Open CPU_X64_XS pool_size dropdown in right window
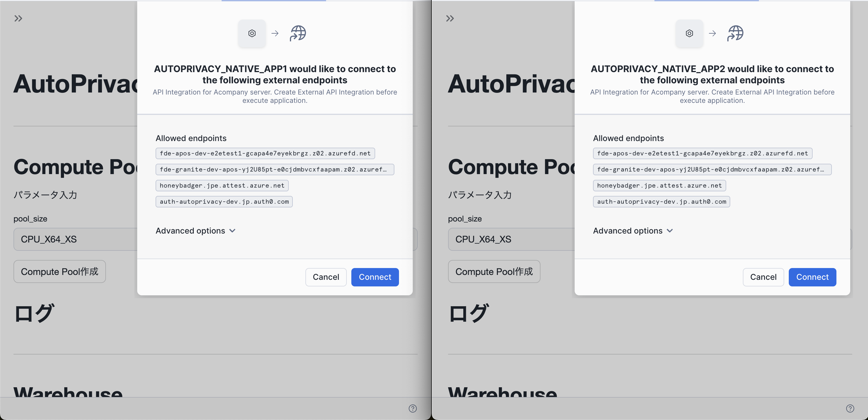Image resolution: width=868 pixels, height=420 pixels. point(510,239)
